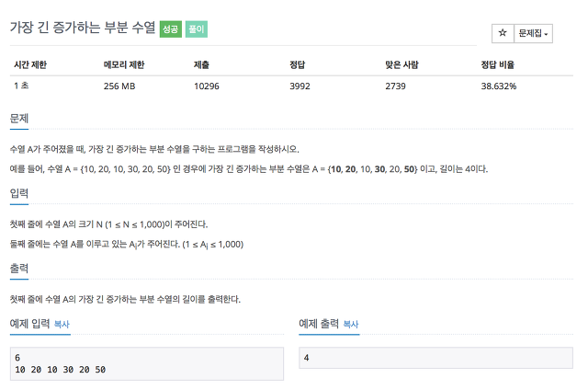Screen dimensions: 588x390
Task: Click the 38.632% ratio value
Action: pyautogui.click(x=499, y=86)
